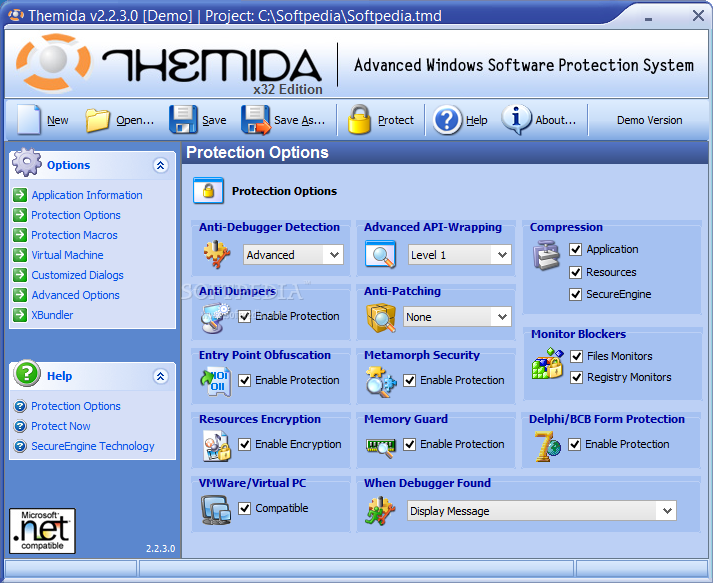Toggle Delphi/BCB Enable Protection checkbox
Viewport: 713px width, 583px height.
tap(575, 444)
